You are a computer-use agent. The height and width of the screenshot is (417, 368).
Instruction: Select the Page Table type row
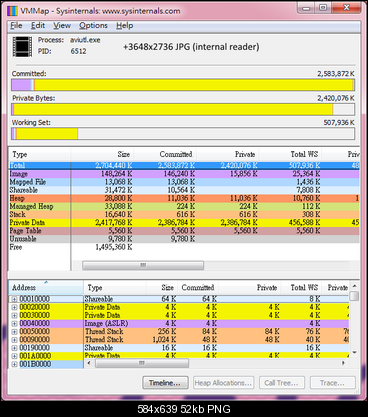click(x=184, y=231)
